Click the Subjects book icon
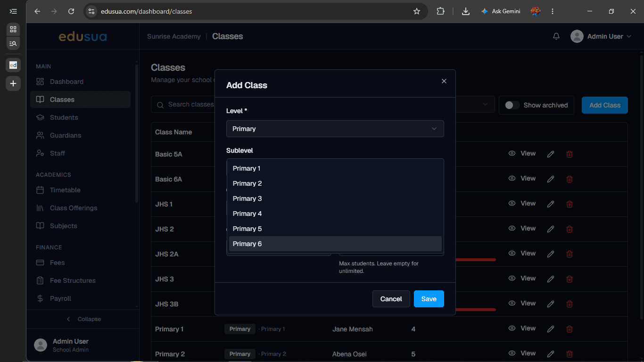Viewport: 644px width, 362px height. tap(40, 226)
